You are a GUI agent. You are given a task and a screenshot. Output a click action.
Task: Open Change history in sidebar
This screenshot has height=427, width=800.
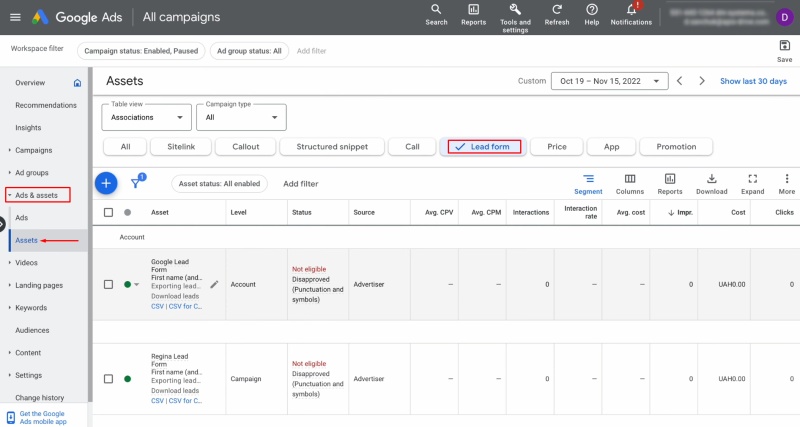click(x=39, y=397)
